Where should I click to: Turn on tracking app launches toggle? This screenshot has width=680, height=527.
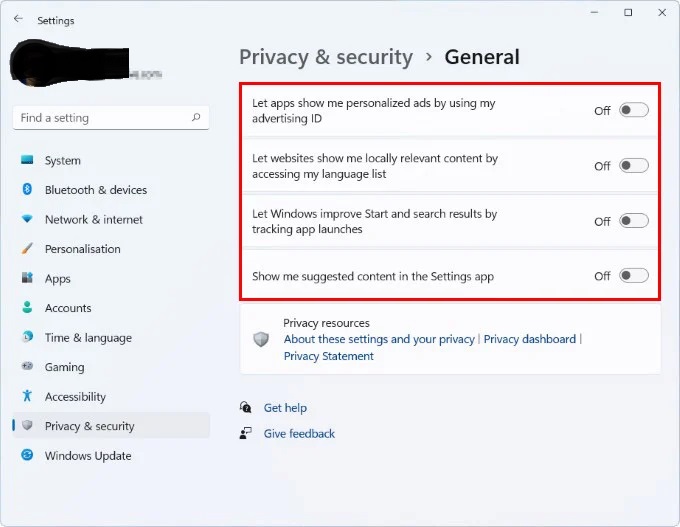634,221
